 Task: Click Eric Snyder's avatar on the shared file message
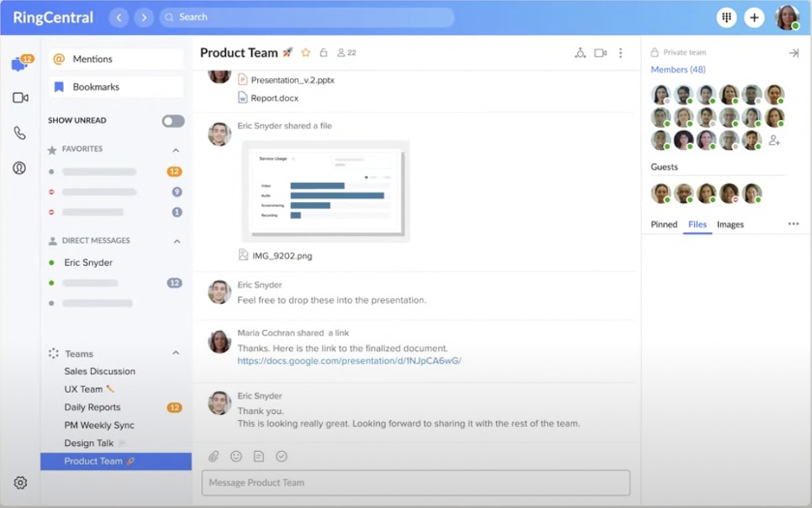[219, 134]
